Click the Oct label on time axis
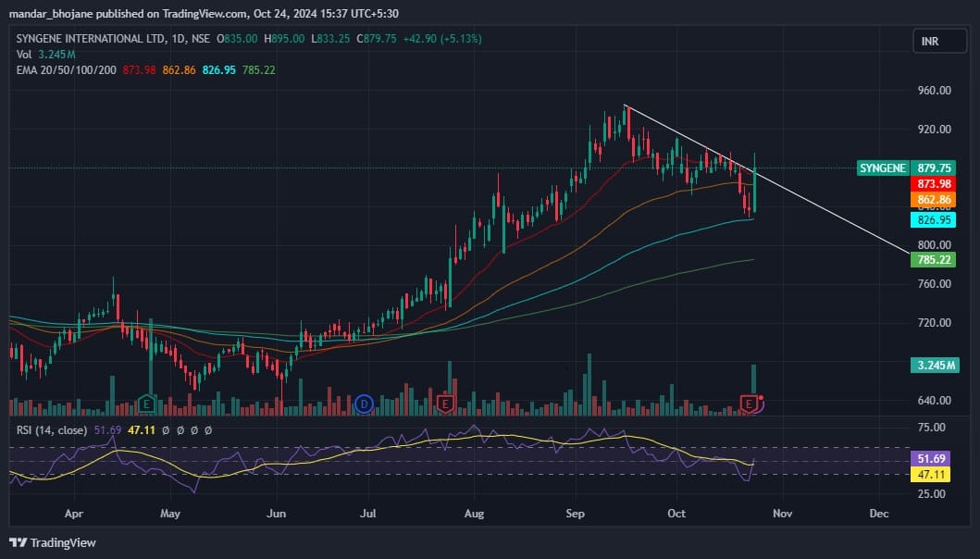 pyautogui.click(x=676, y=514)
